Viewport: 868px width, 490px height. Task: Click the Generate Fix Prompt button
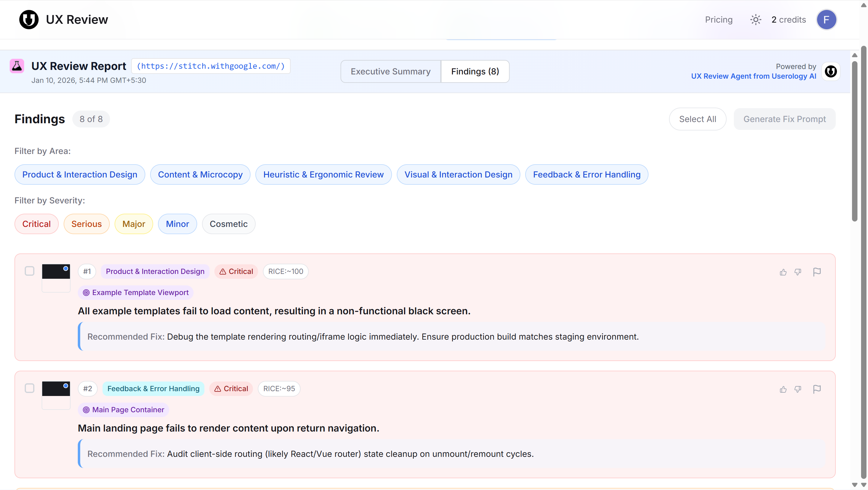coord(785,119)
